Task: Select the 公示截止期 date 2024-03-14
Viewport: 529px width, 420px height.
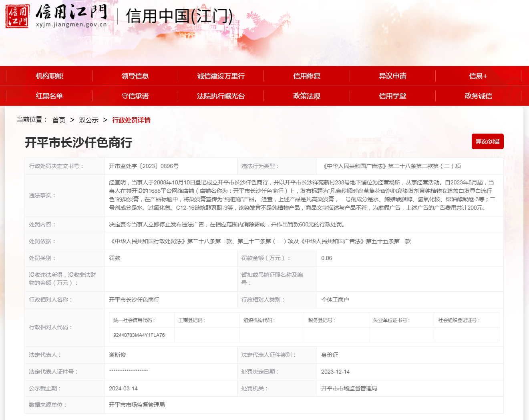Action: (123, 388)
